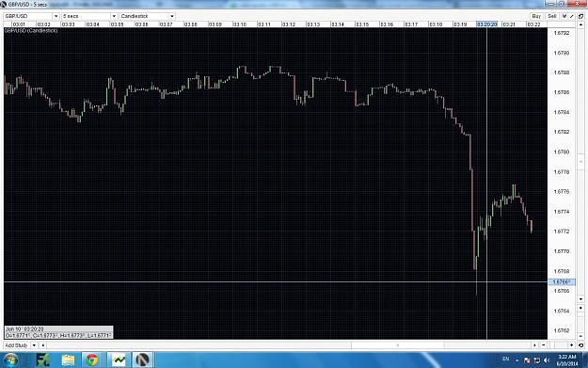588x368 pixels.
Task: Click the 03:20:20 highlighted time label
Action: 486,24
